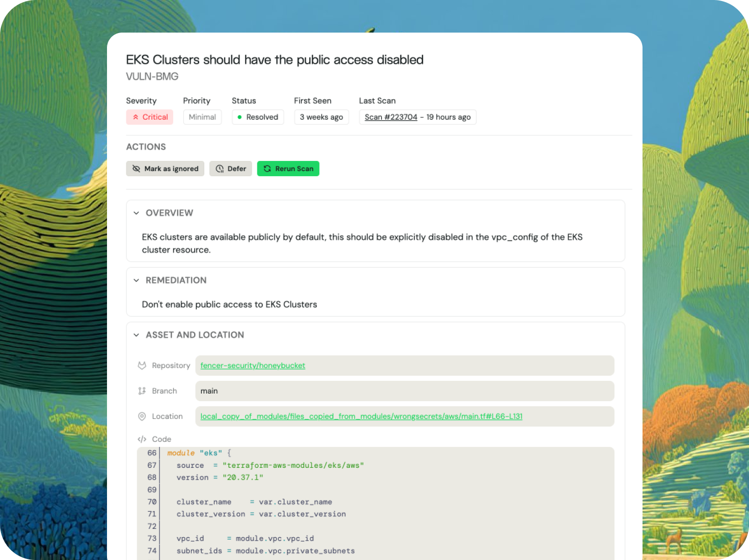The height and width of the screenshot is (560, 749).
Task: Click the version "20.37.1" code line
Action: (x=220, y=478)
